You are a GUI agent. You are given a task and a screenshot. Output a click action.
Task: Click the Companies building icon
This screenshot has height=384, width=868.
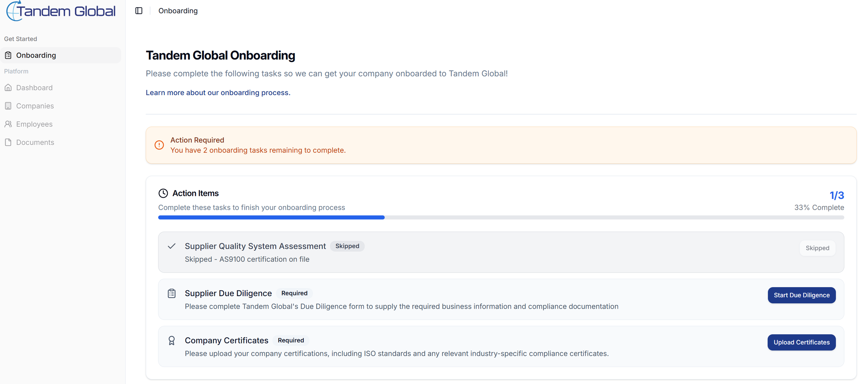pos(8,106)
